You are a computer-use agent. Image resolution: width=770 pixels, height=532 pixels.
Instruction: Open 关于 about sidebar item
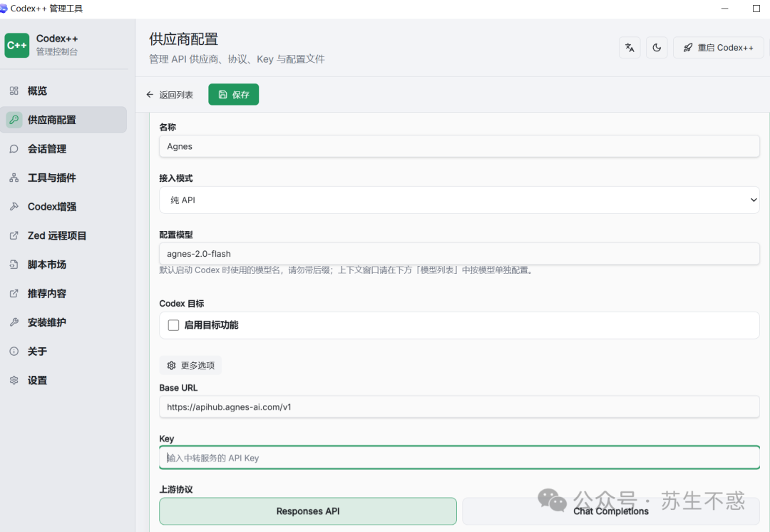coord(63,352)
